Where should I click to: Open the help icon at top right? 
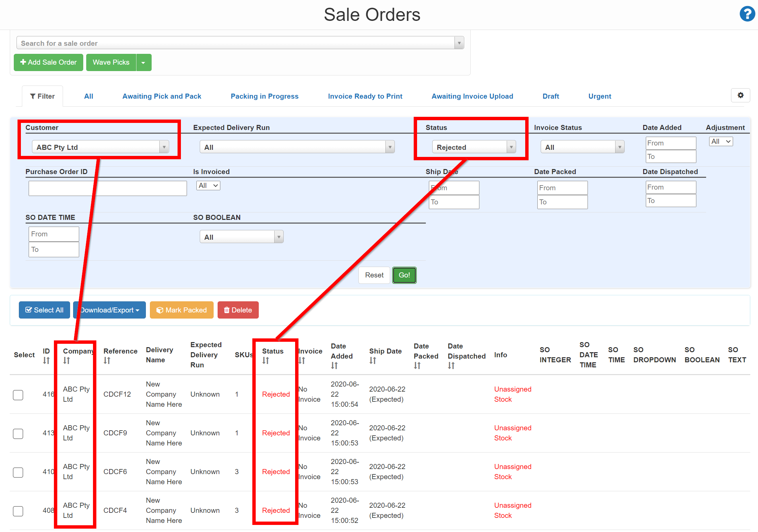[747, 14]
